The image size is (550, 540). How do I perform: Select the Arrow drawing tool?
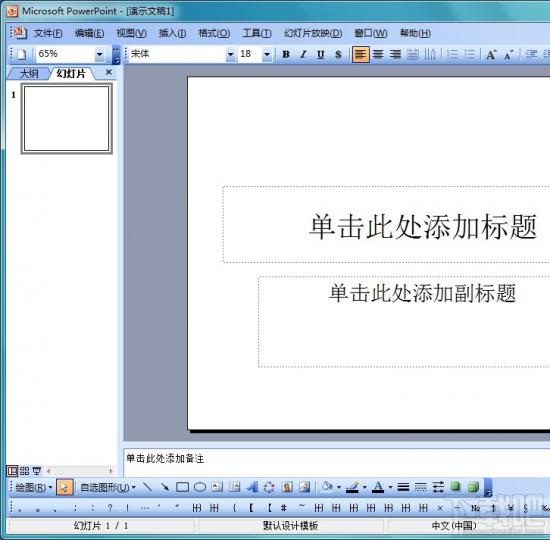[x=165, y=487]
